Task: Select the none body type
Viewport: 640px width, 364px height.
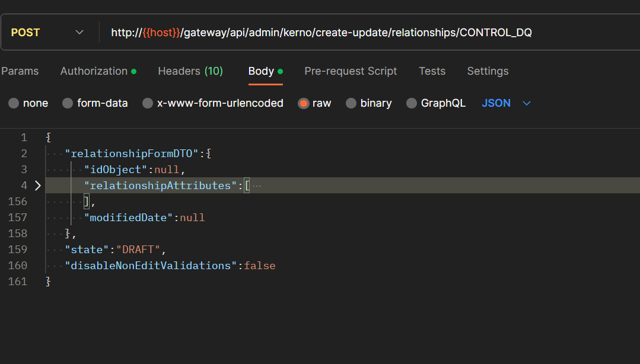Action: pyautogui.click(x=14, y=103)
